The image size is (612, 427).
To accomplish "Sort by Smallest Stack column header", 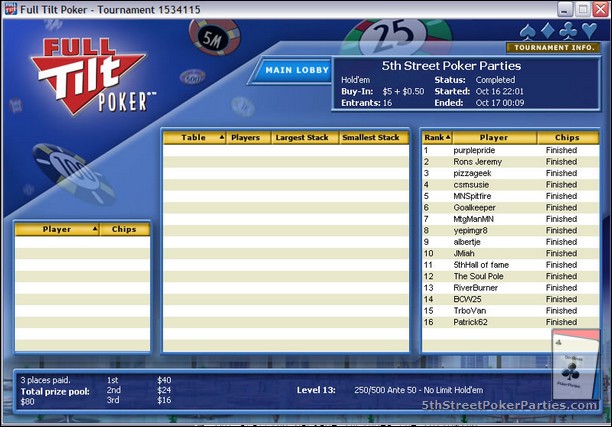I will [x=374, y=137].
